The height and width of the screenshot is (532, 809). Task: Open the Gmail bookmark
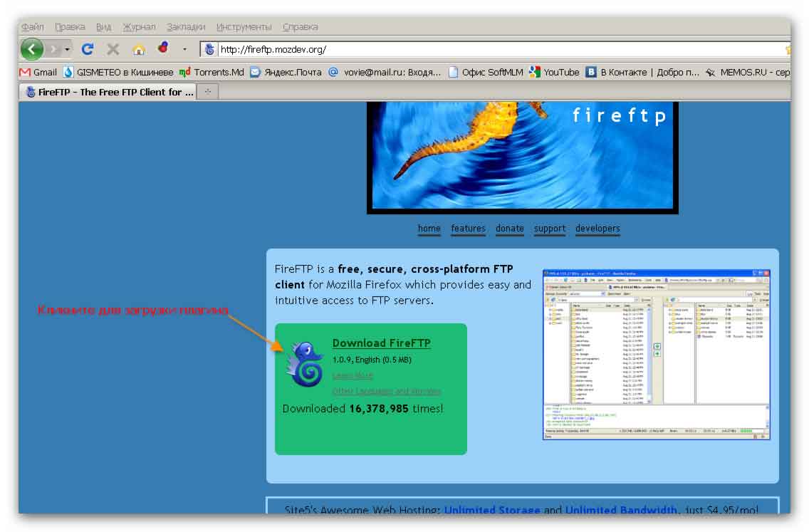point(38,72)
